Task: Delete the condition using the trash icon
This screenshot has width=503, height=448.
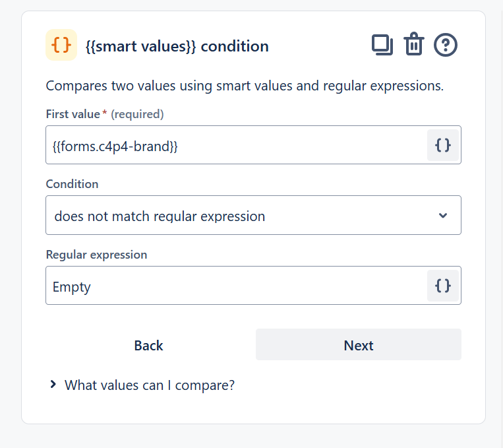Action: tap(414, 45)
